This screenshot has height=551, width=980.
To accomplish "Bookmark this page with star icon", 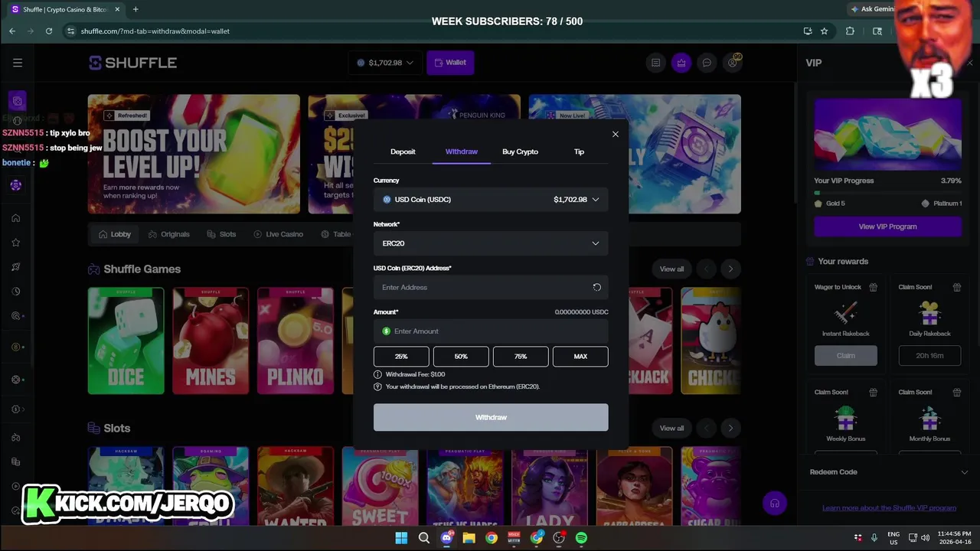I will pos(824,31).
